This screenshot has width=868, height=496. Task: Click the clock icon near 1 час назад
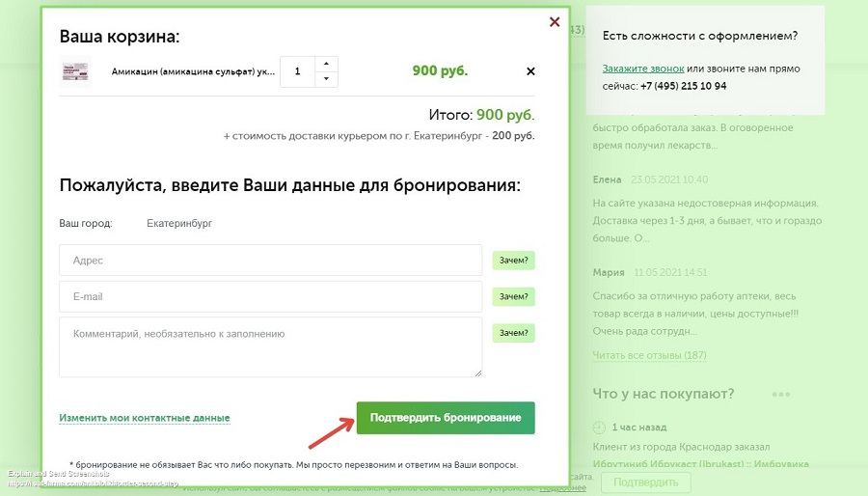[600, 427]
